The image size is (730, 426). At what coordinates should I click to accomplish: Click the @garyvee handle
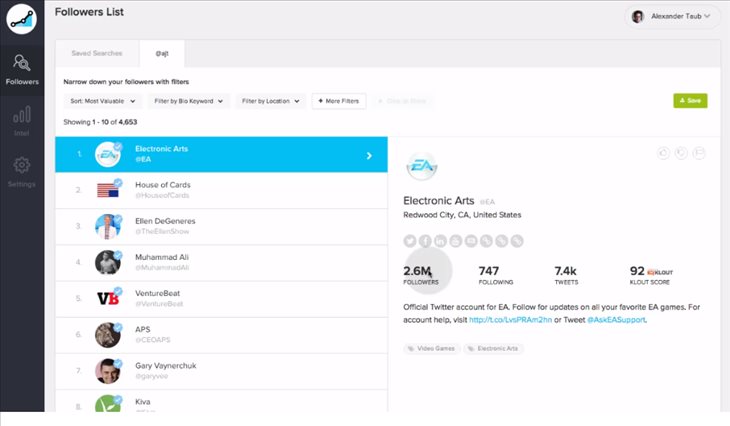151,376
